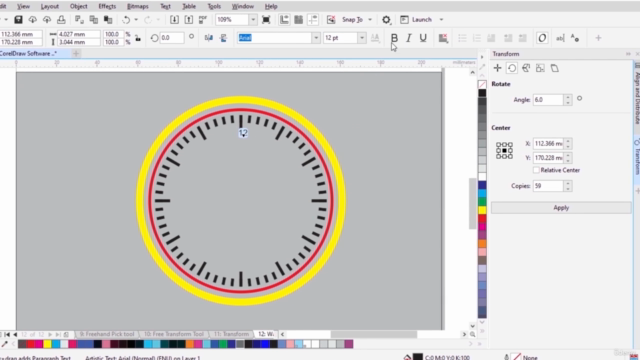The width and height of the screenshot is (640, 360).
Task: Open the Object menu
Action: (78, 7)
